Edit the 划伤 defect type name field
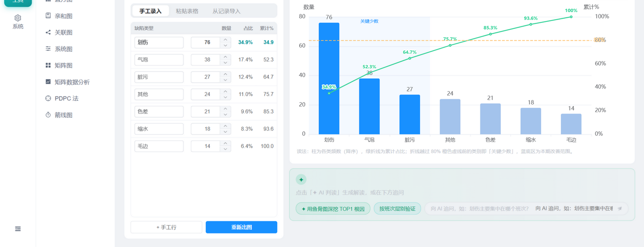The image size is (644, 247). pos(159,42)
